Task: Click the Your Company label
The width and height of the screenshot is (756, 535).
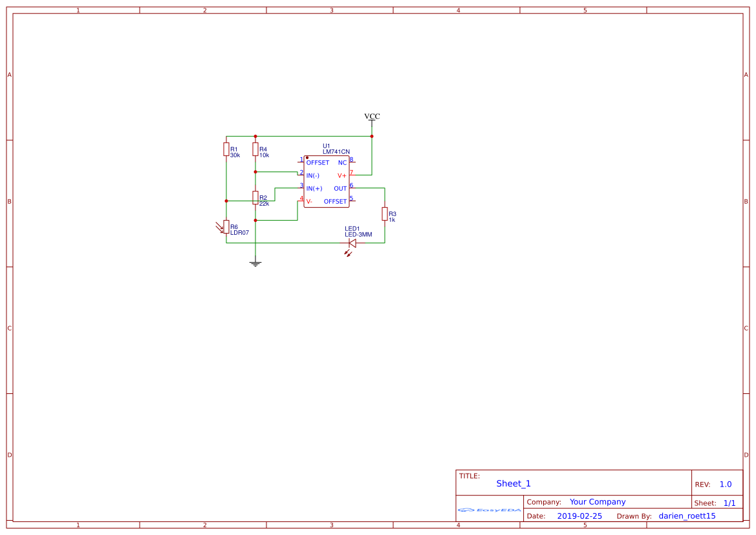Action: pos(597,501)
